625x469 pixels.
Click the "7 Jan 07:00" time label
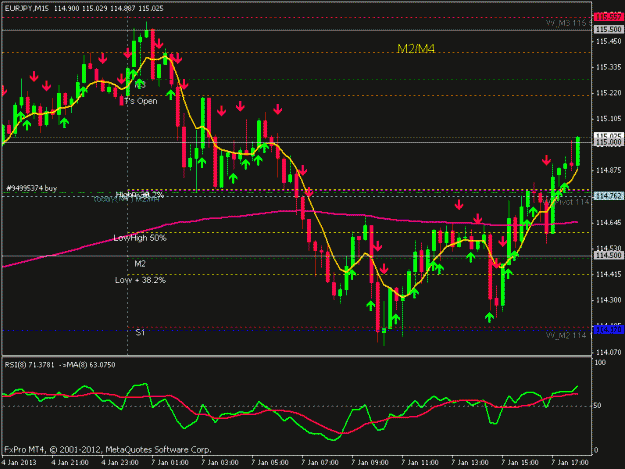pyautogui.click(x=320, y=463)
